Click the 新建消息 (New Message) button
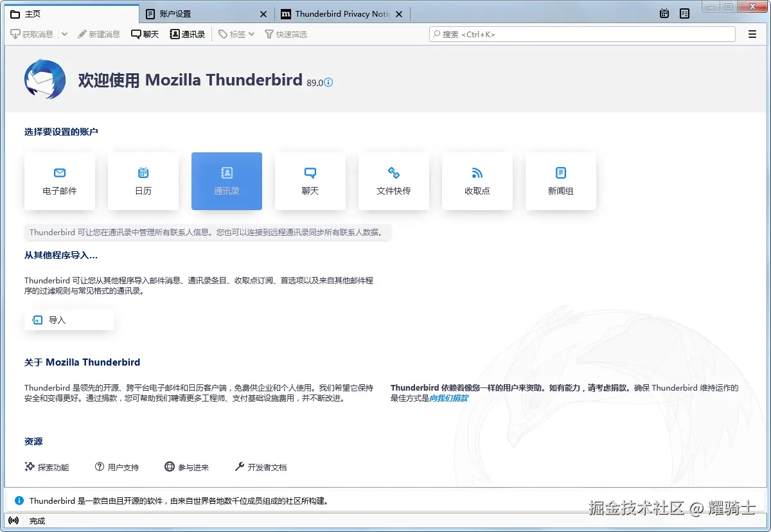This screenshot has height=532, width=771. point(99,34)
